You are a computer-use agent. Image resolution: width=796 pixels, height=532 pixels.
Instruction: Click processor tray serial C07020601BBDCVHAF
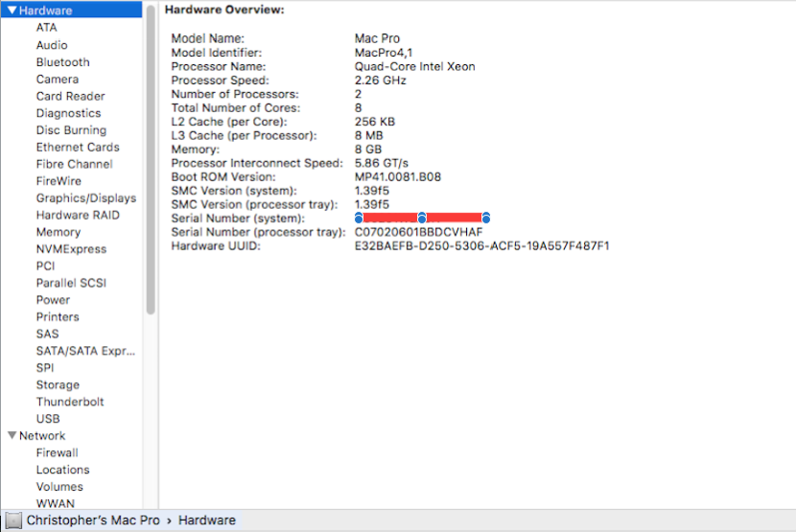pyautogui.click(x=418, y=232)
